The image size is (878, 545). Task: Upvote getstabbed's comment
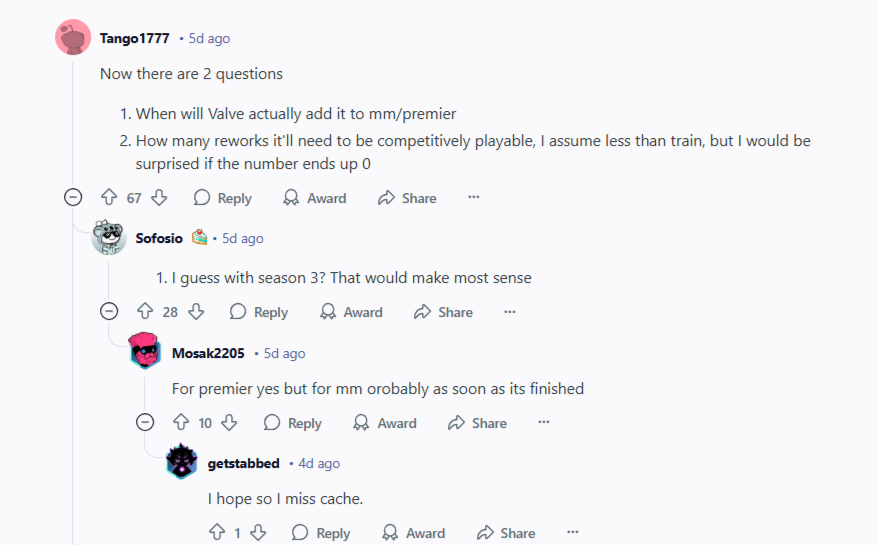point(217,533)
